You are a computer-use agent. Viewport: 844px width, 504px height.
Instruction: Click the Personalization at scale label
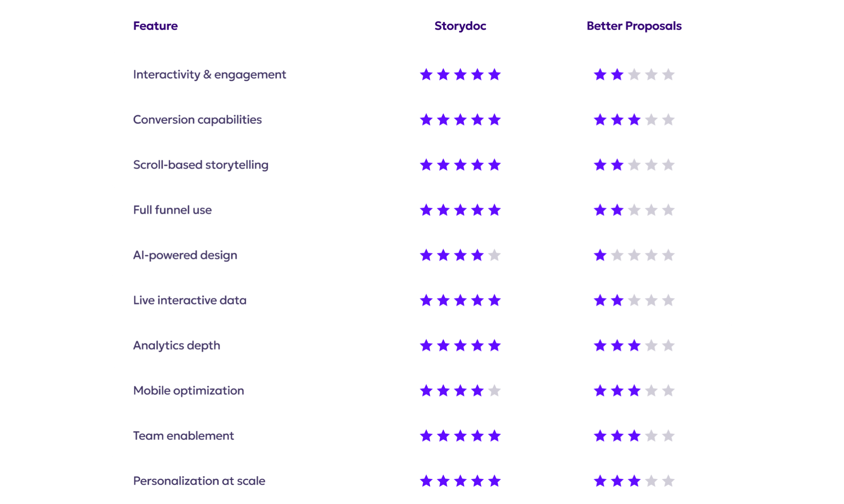199,481
